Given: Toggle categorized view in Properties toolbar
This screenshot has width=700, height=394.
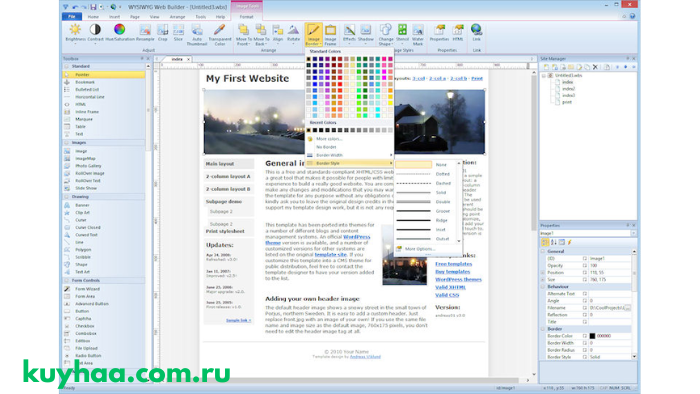Looking at the screenshot, I should tap(545, 242).
